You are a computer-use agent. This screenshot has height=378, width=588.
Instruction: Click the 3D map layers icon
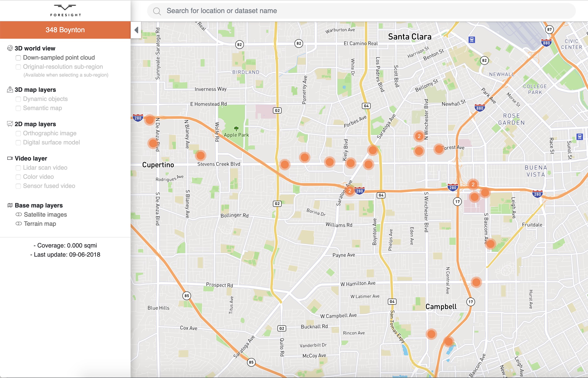(10, 90)
